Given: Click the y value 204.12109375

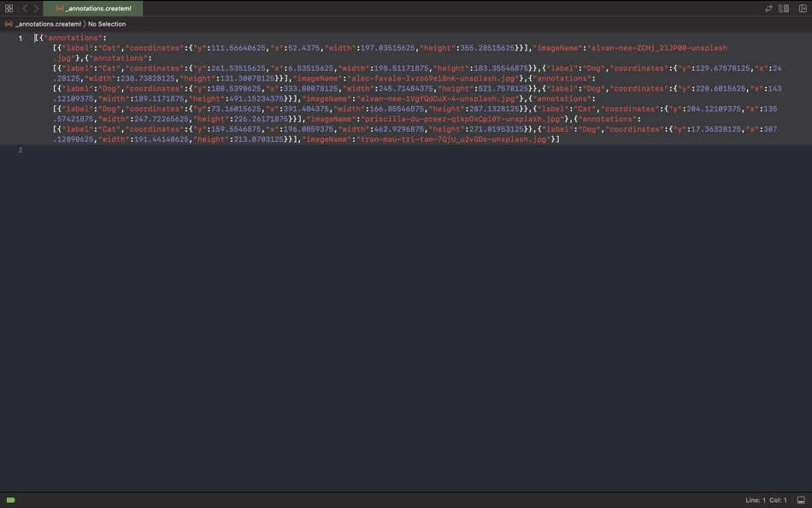Looking at the screenshot, I should point(714,109).
